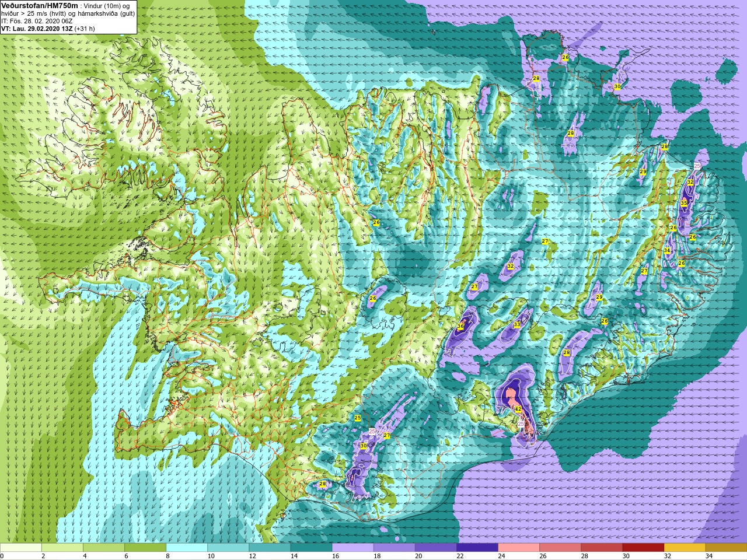Click the legend tick label '16'
The width and height of the screenshot is (747, 560).
pyautogui.click(x=336, y=556)
